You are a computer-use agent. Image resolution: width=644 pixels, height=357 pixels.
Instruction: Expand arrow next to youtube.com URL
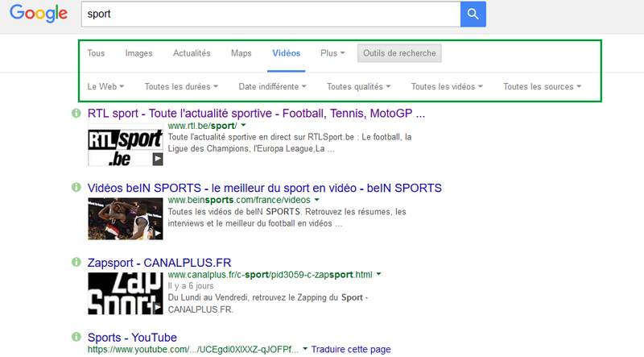pos(305,349)
